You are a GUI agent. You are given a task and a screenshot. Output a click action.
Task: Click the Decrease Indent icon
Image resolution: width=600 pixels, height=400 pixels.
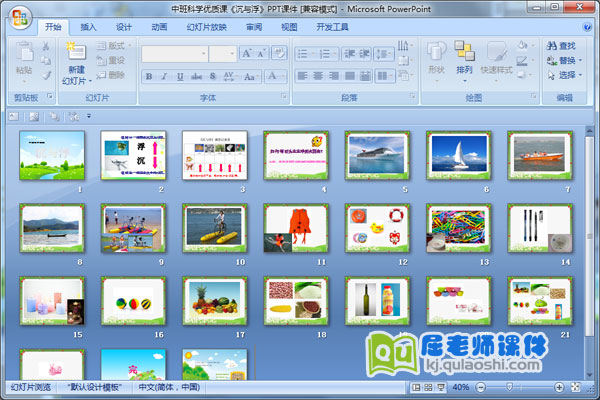(349, 54)
